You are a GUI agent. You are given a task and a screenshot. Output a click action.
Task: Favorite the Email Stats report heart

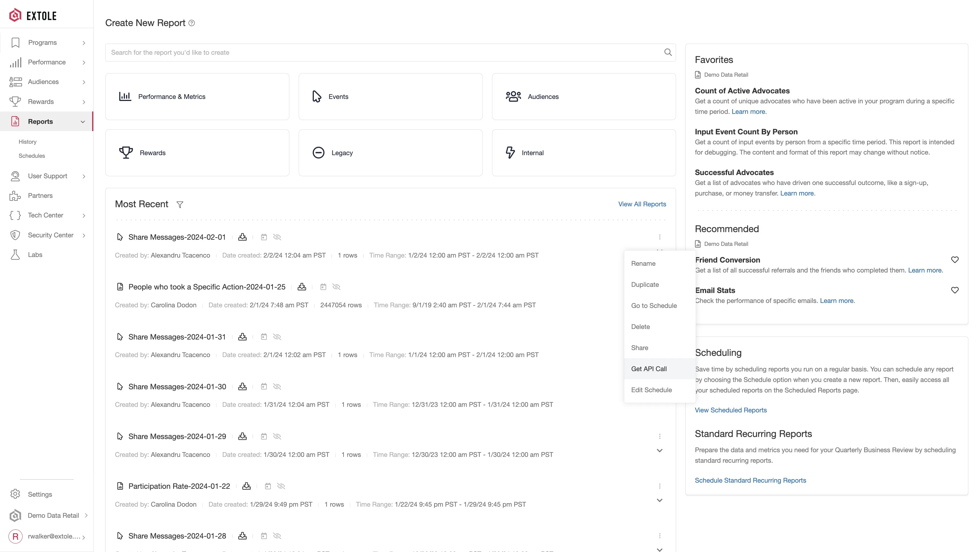(955, 290)
